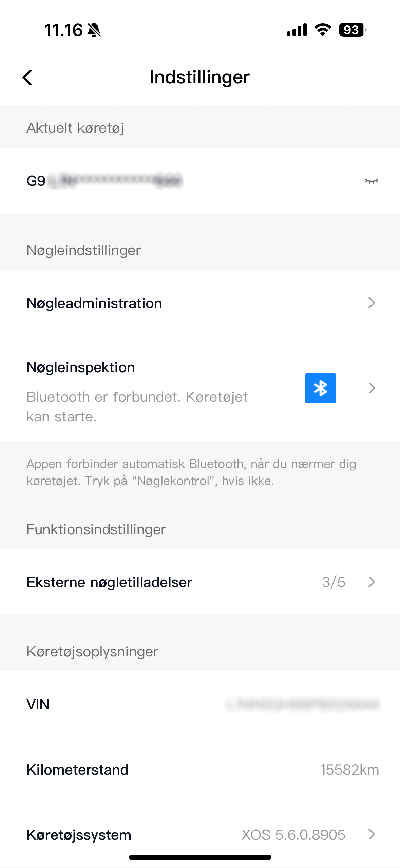
Task: Tap the blue Bluetooth icon
Action: point(320,388)
